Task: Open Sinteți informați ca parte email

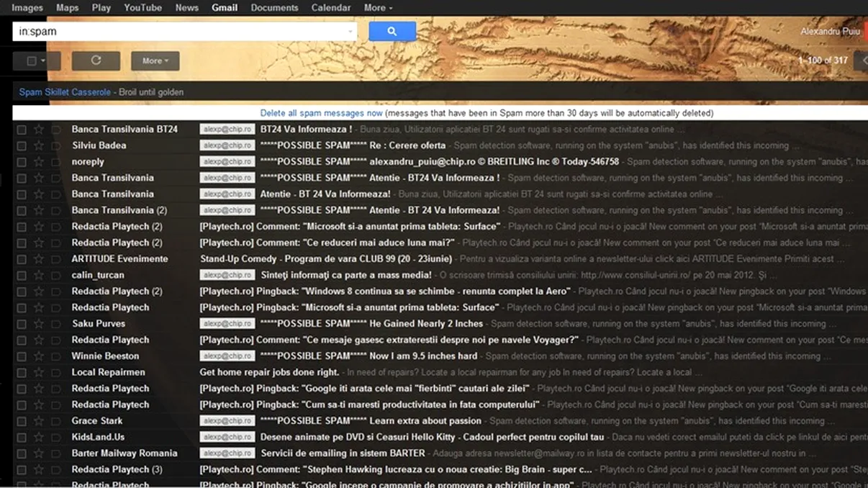Action: click(346, 275)
